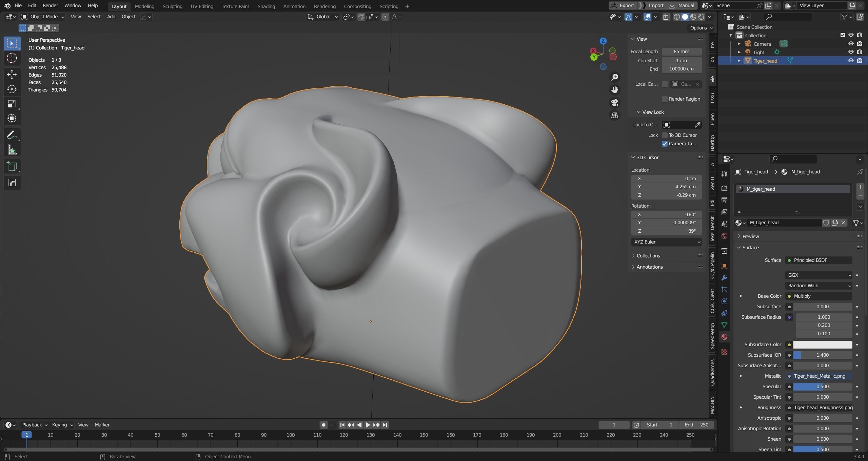Image resolution: width=868 pixels, height=461 pixels.
Task: Enable the Render Region checkbox
Action: point(665,99)
